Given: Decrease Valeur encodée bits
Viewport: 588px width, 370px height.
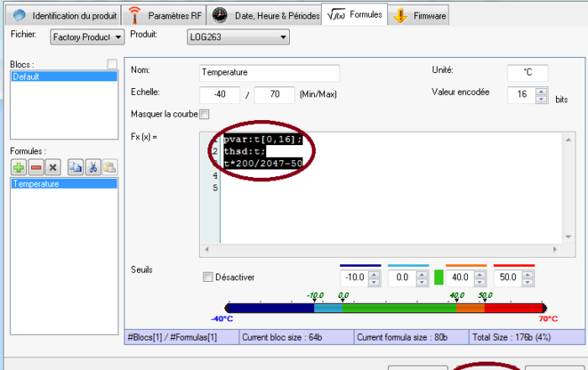Looking at the screenshot, I should pyautogui.click(x=541, y=99).
